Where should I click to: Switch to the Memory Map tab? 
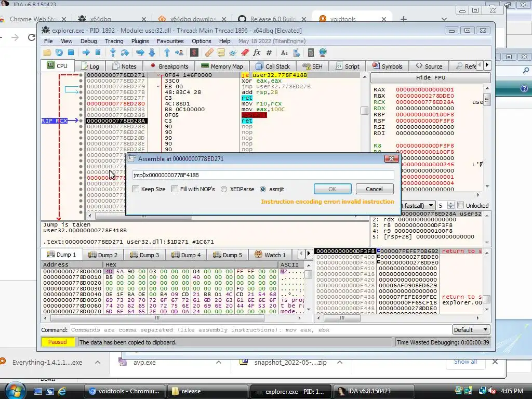click(x=222, y=66)
